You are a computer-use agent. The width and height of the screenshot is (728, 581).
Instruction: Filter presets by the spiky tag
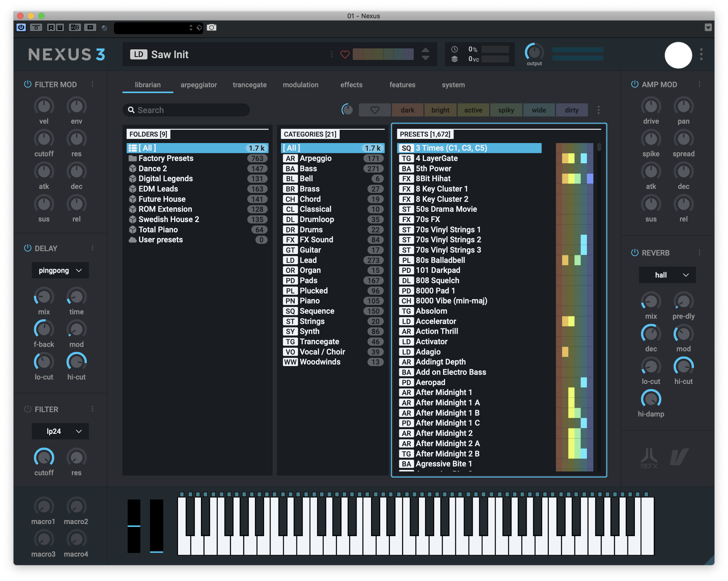(506, 110)
